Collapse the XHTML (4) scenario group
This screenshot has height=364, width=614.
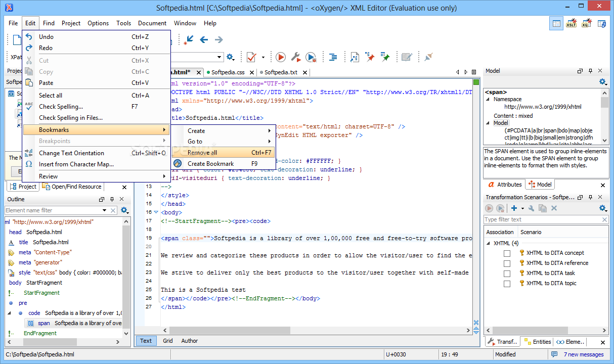tap(489, 243)
